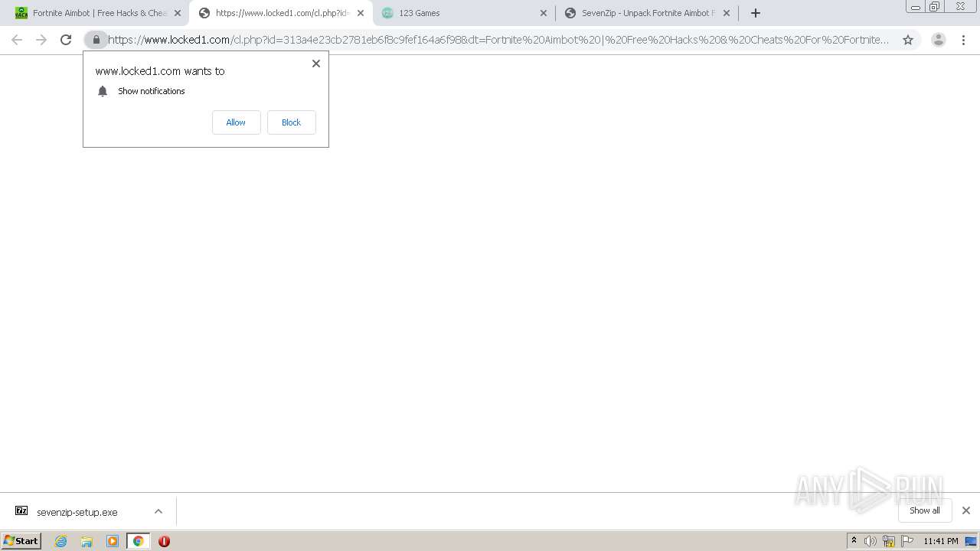Screen dimensions: 980x551
Task: Close the downloads bar
Action: coord(966,510)
